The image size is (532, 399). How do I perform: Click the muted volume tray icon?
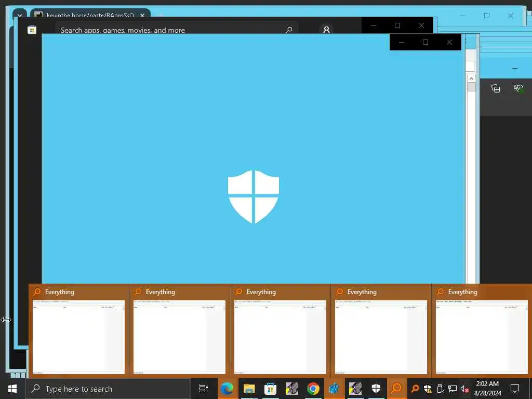[x=465, y=389]
